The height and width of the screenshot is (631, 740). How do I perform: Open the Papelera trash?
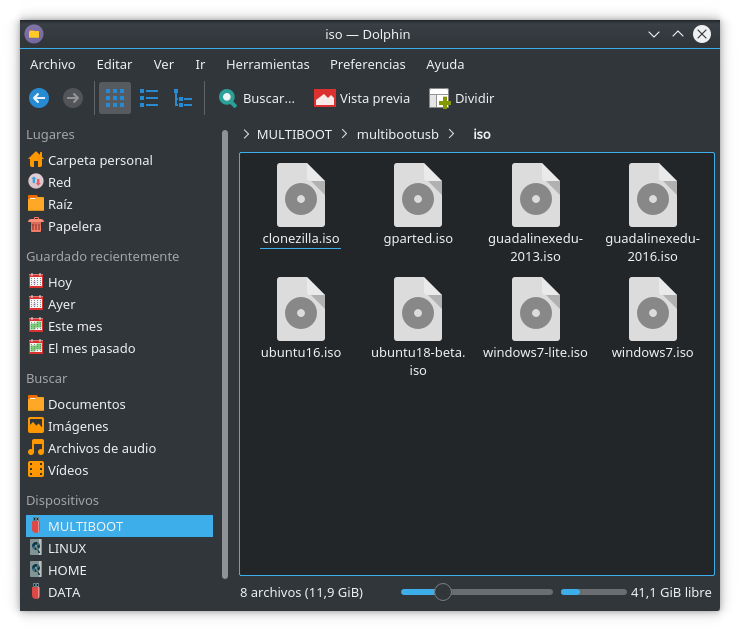click(x=119, y=227)
